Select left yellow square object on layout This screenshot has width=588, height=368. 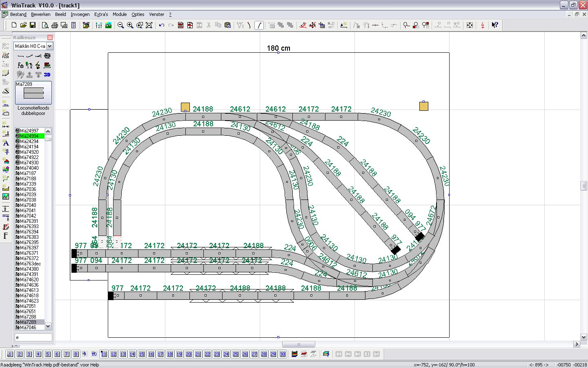185,107
